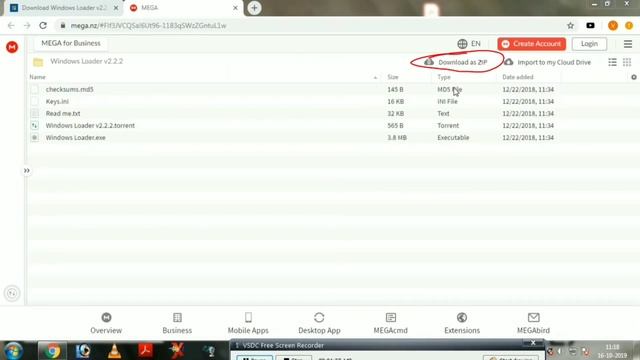640x360 pixels.
Task: Click the browser back arrow
Action: click(x=11, y=25)
